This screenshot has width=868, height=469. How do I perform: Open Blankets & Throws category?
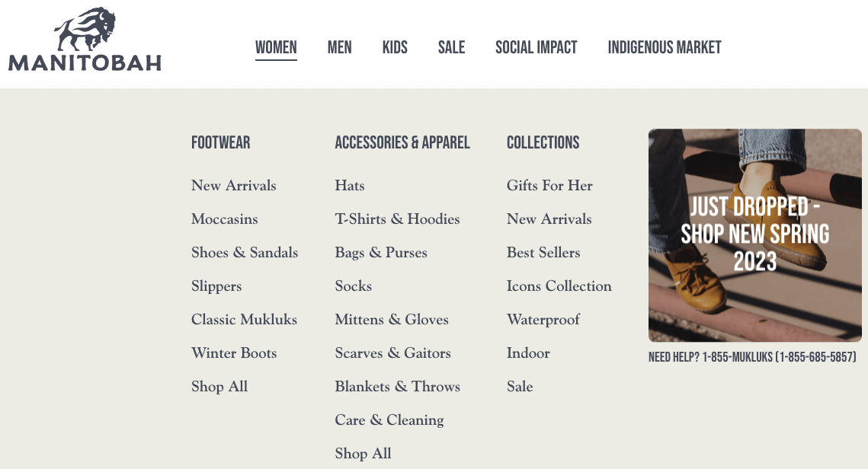point(397,387)
